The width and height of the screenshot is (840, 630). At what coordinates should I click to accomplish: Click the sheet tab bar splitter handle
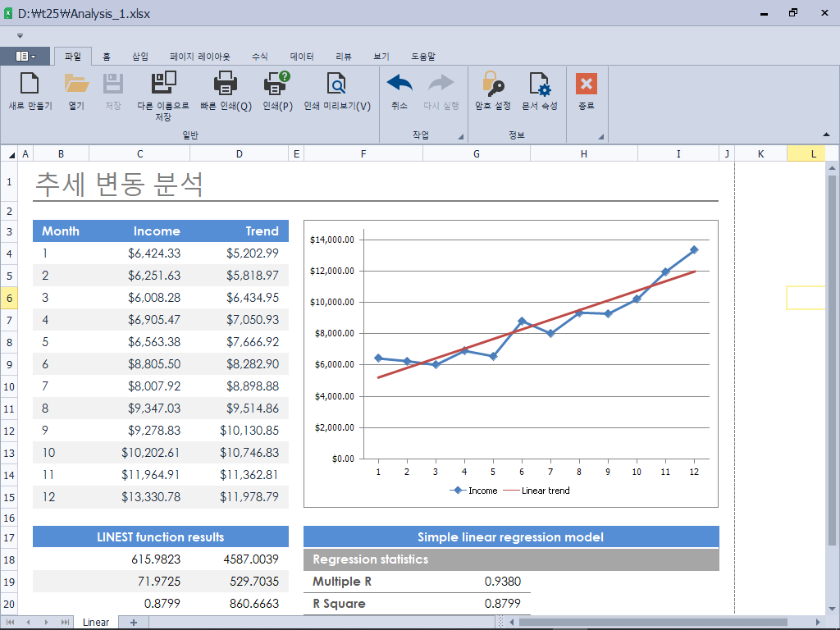[500, 622]
